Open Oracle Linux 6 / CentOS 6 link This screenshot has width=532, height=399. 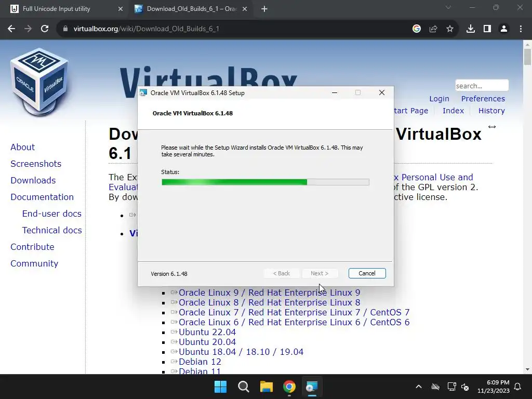coord(294,322)
